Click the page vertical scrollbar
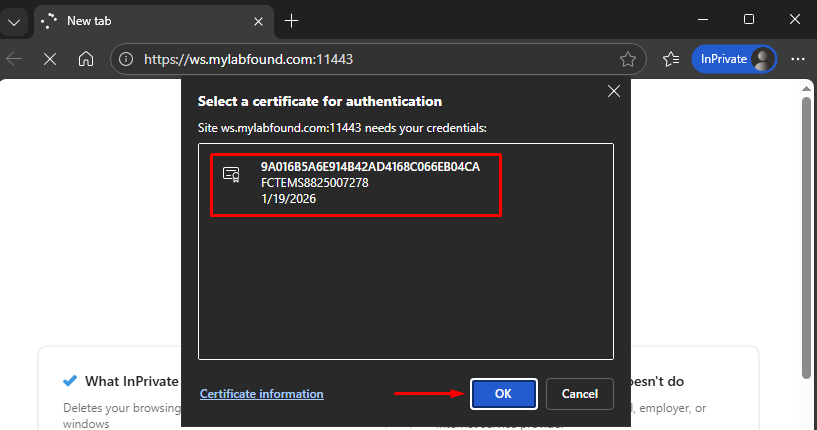This screenshot has width=817, height=430. point(807,237)
